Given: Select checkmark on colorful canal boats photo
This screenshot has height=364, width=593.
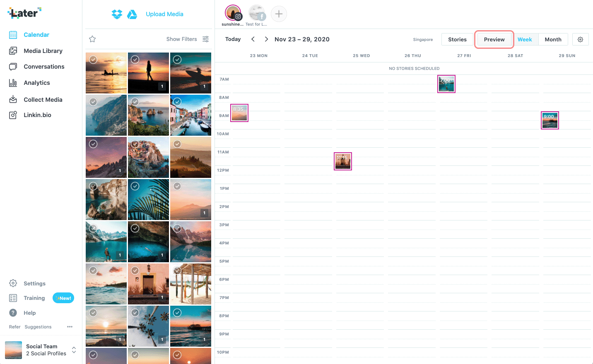Looking at the screenshot, I should click(x=177, y=102).
